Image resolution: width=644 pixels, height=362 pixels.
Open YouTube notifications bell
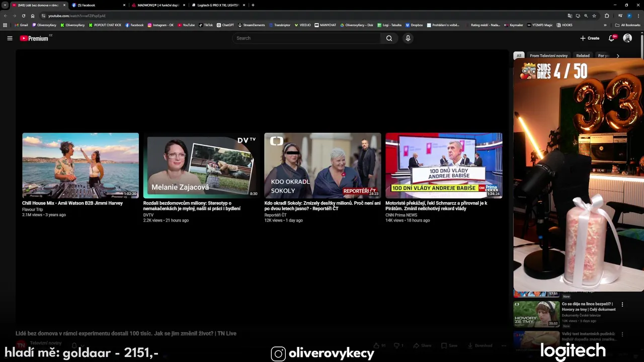612,38
